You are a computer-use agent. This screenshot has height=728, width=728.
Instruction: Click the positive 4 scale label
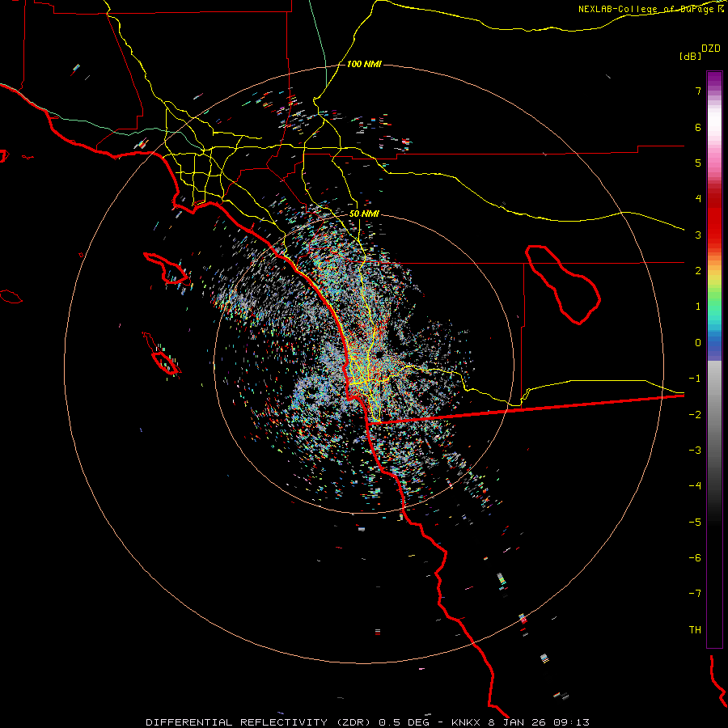(x=698, y=199)
